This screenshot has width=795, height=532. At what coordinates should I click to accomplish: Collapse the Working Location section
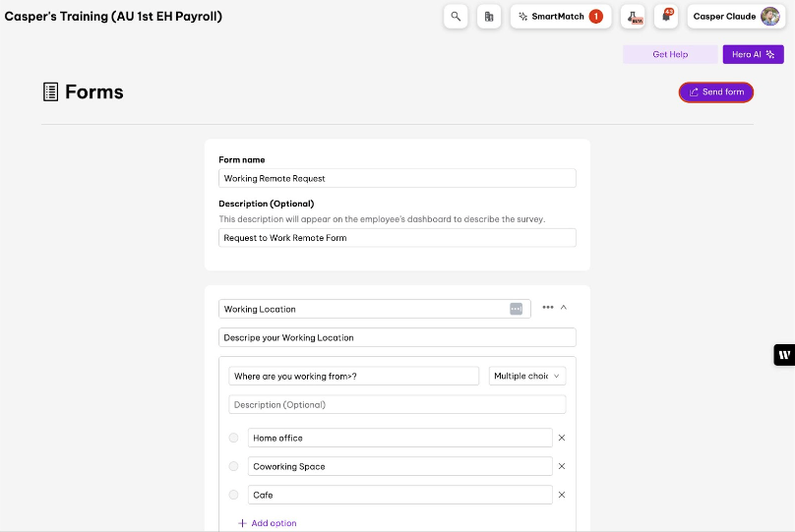pos(564,308)
